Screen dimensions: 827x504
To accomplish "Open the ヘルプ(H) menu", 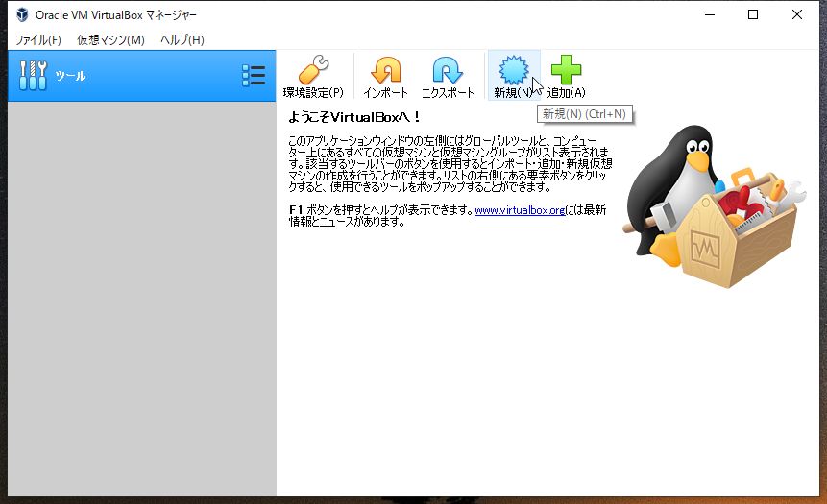I will tap(182, 40).
